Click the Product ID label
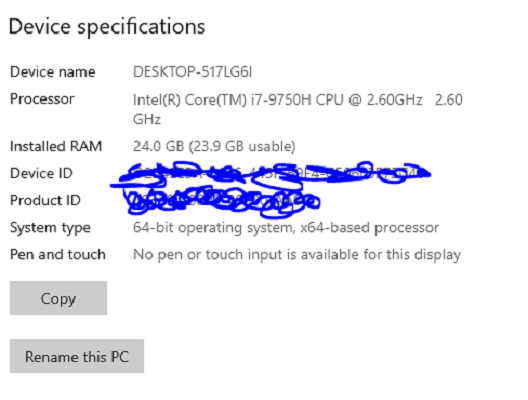Image resolution: width=528 pixels, height=400 pixels. [x=45, y=200]
